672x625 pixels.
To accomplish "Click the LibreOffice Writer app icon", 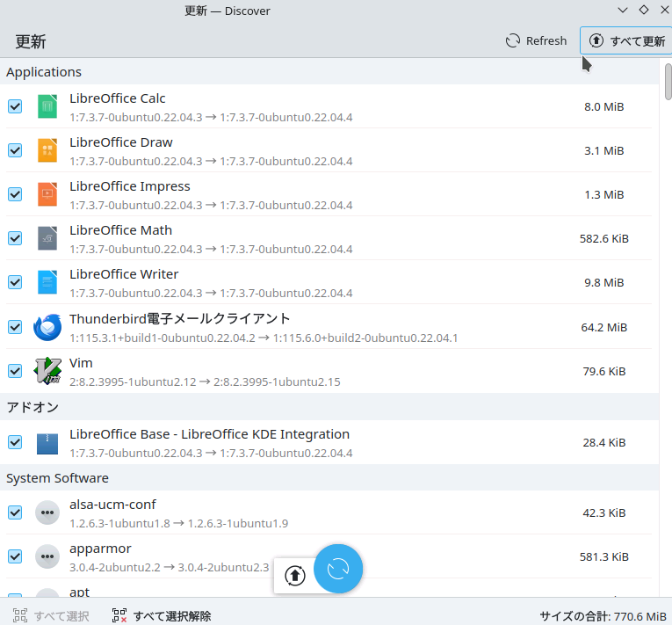I will 47,282.
